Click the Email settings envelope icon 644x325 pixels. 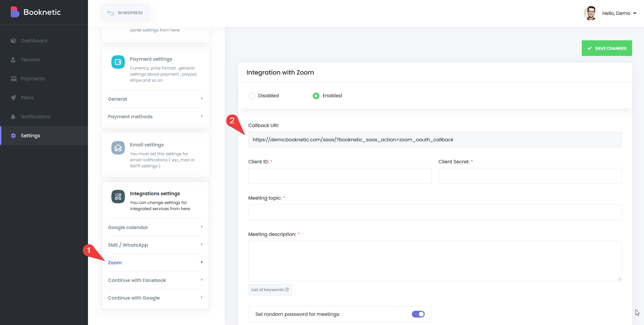118,148
